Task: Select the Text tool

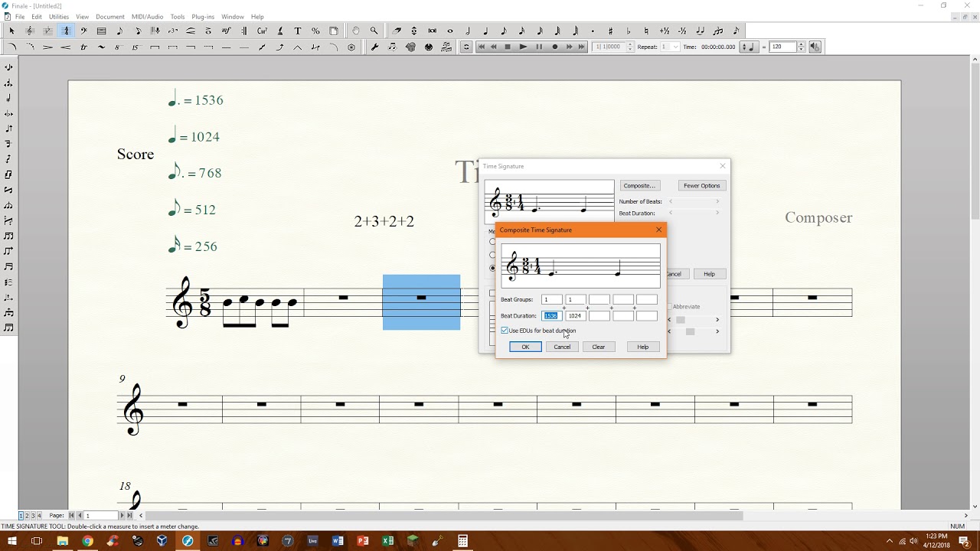Action: (x=298, y=31)
